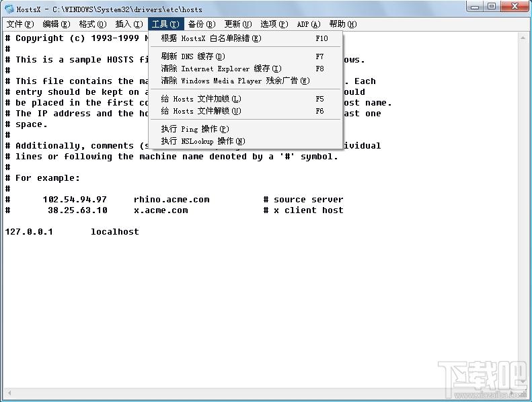Image resolution: width=532 pixels, height=402 pixels.
Task: Close the open 工具(T) menu
Action: pyautogui.click(x=165, y=24)
